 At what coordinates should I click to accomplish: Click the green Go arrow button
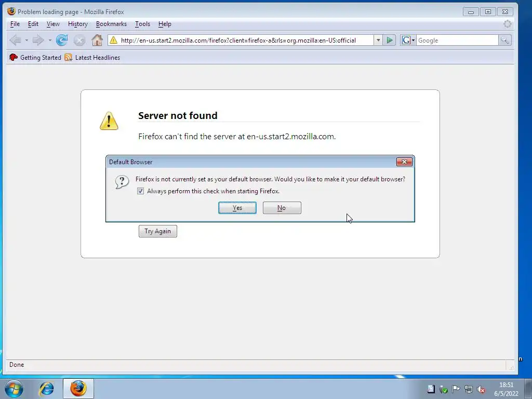tap(390, 41)
